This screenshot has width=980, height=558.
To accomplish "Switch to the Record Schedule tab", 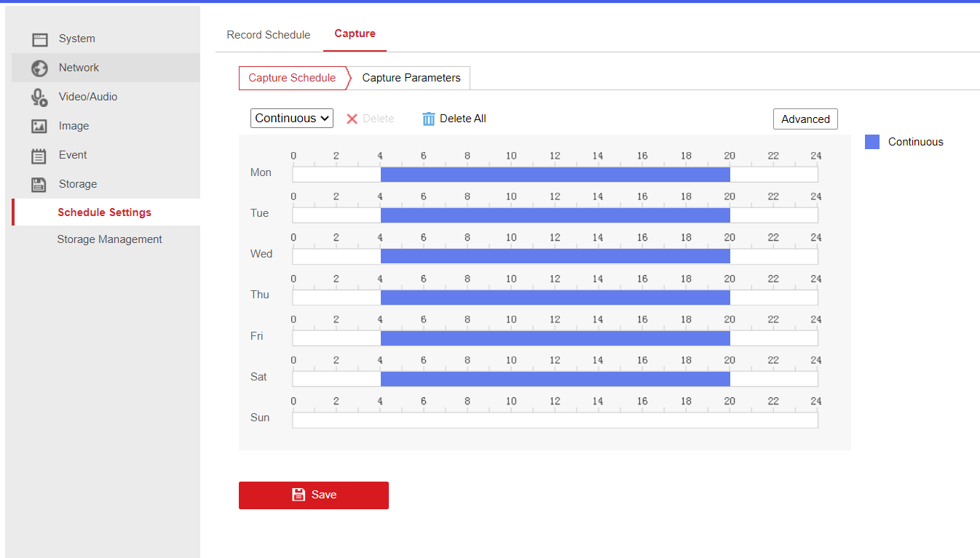I will tap(268, 35).
